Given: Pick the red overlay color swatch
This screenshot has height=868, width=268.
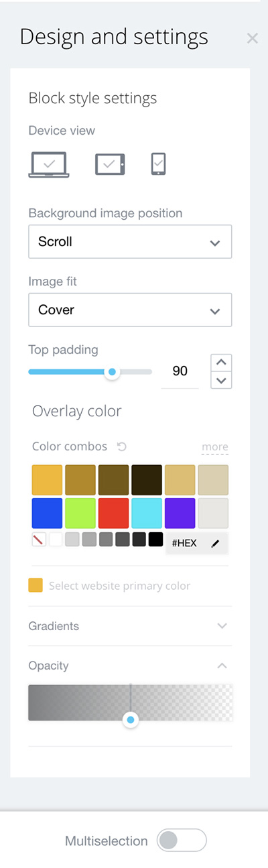Looking at the screenshot, I should click(113, 513).
